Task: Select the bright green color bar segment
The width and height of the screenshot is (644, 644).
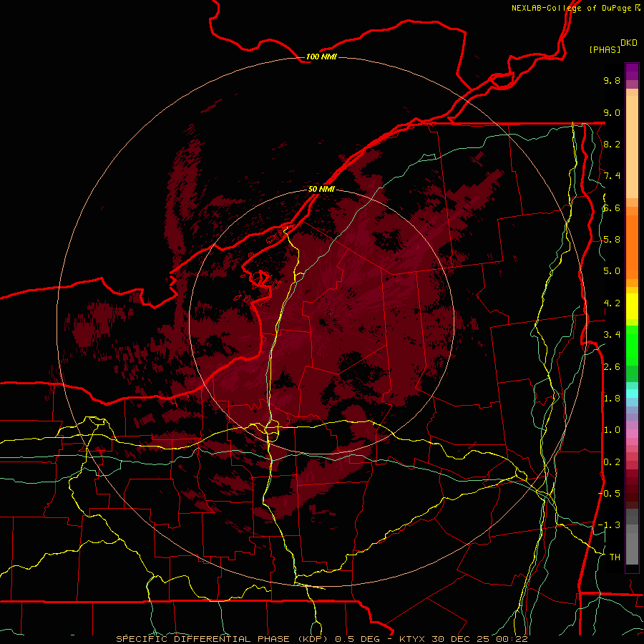Action: (632, 344)
